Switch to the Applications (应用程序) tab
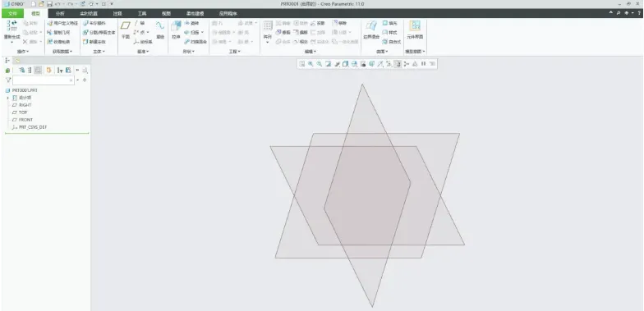 pyautogui.click(x=228, y=13)
